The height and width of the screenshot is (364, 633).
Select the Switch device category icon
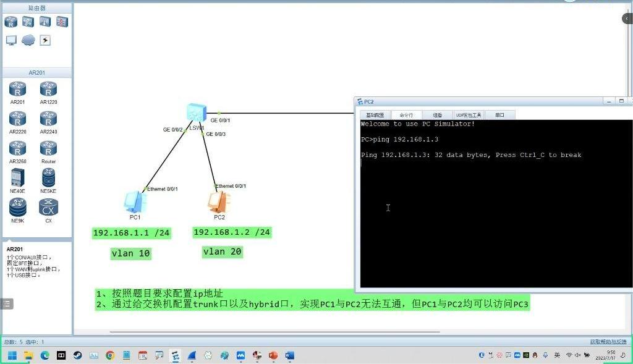[x=28, y=22]
